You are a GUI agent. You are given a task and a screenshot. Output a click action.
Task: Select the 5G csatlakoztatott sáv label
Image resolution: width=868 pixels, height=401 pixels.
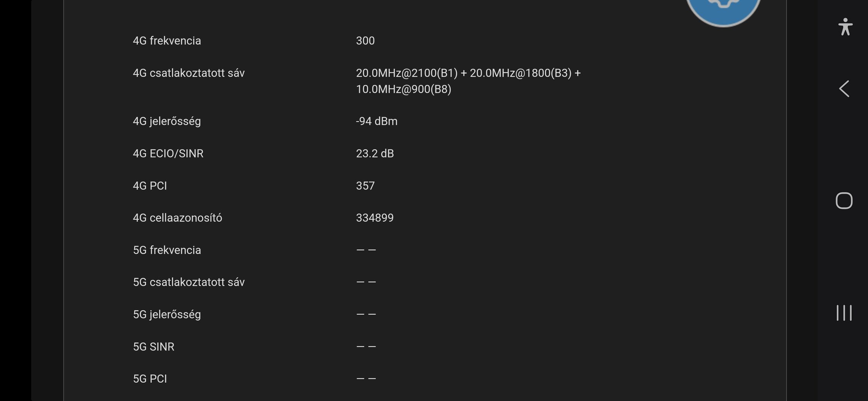point(189,282)
